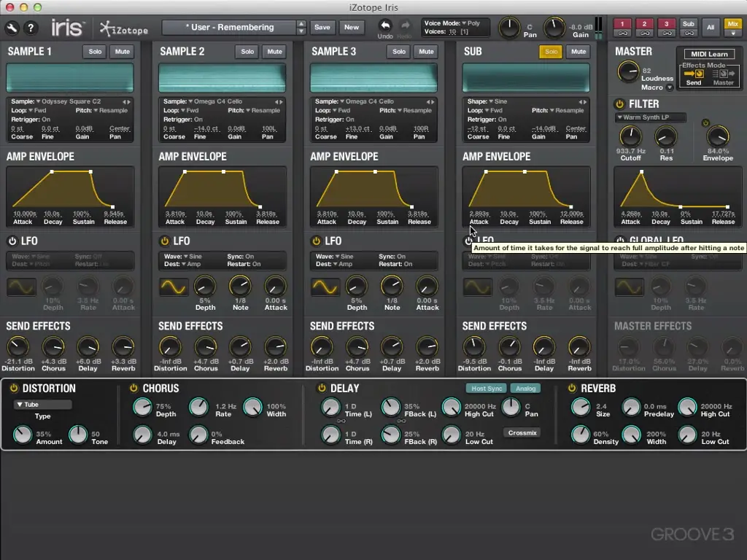Switch to the All view tab
Viewport: 747px width, 560px height.
coord(711,27)
